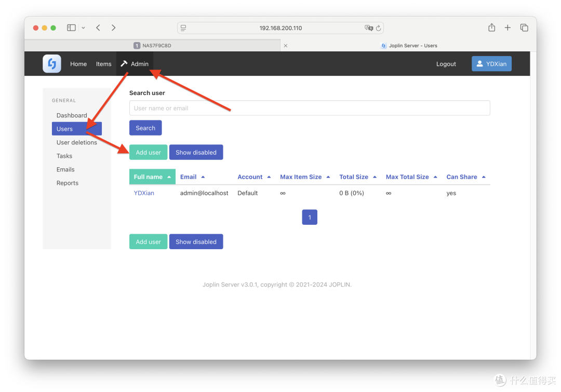This screenshot has width=561, height=392.
Task: Click the bottom Show disabled button
Action: (x=196, y=242)
